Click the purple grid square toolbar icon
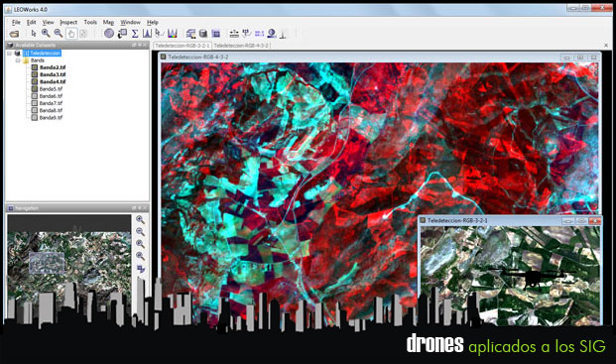 click(x=215, y=34)
